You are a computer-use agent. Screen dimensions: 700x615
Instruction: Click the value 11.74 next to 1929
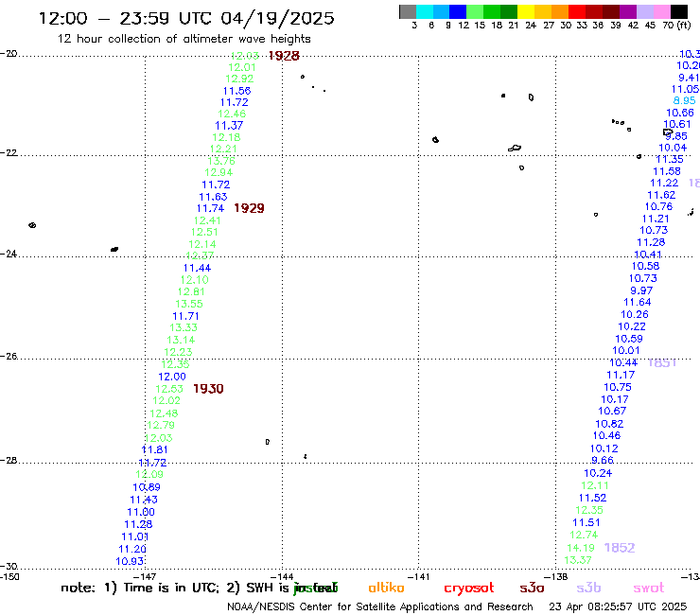coord(210,208)
